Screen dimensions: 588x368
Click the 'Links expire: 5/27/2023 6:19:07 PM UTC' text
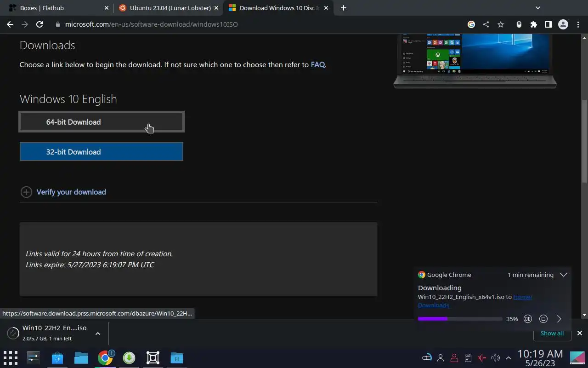[x=90, y=264]
